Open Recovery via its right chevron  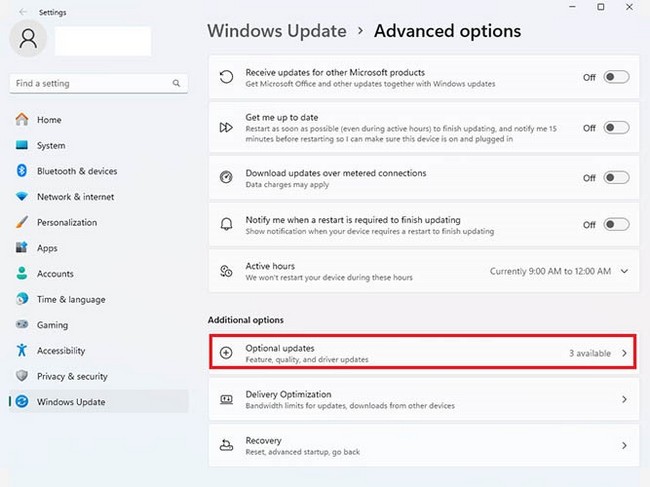(624, 445)
